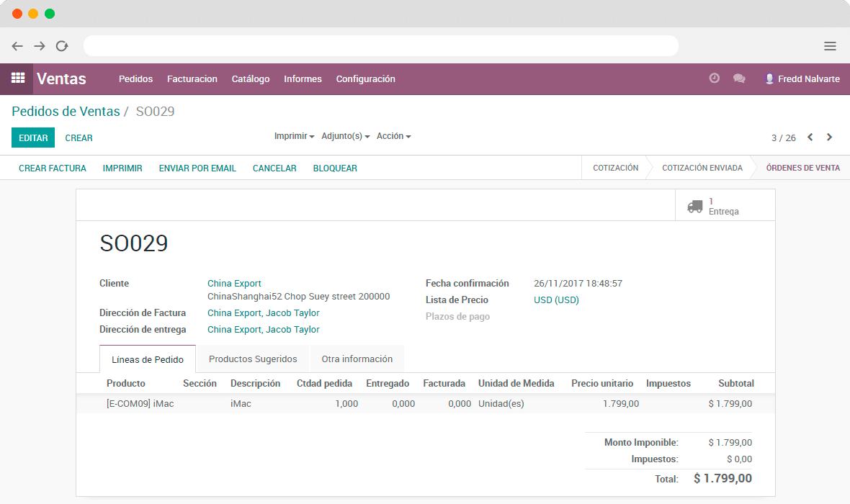Viewport: 850px width, 504px height.
Task: Open the activities clock icon
Action: (x=714, y=78)
